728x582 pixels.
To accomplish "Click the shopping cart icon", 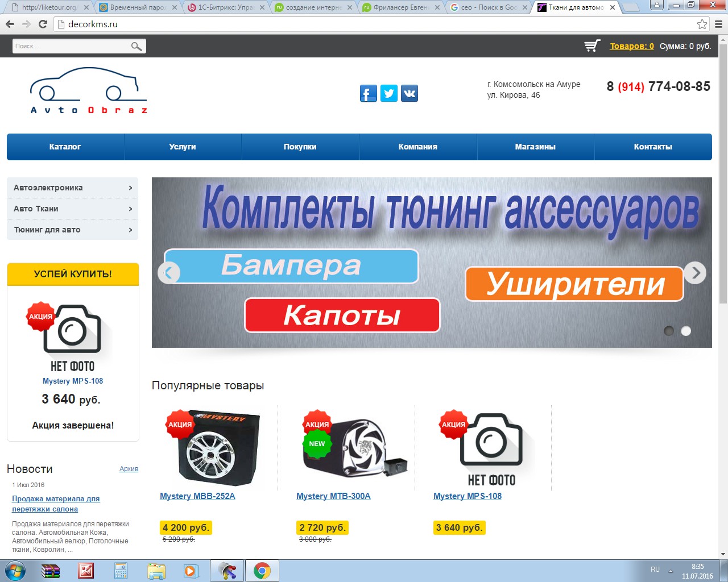I will point(593,46).
